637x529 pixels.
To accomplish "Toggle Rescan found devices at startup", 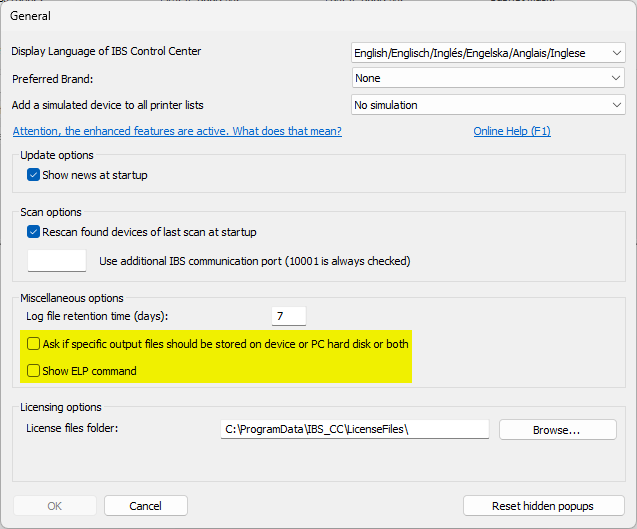I will [x=33, y=232].
